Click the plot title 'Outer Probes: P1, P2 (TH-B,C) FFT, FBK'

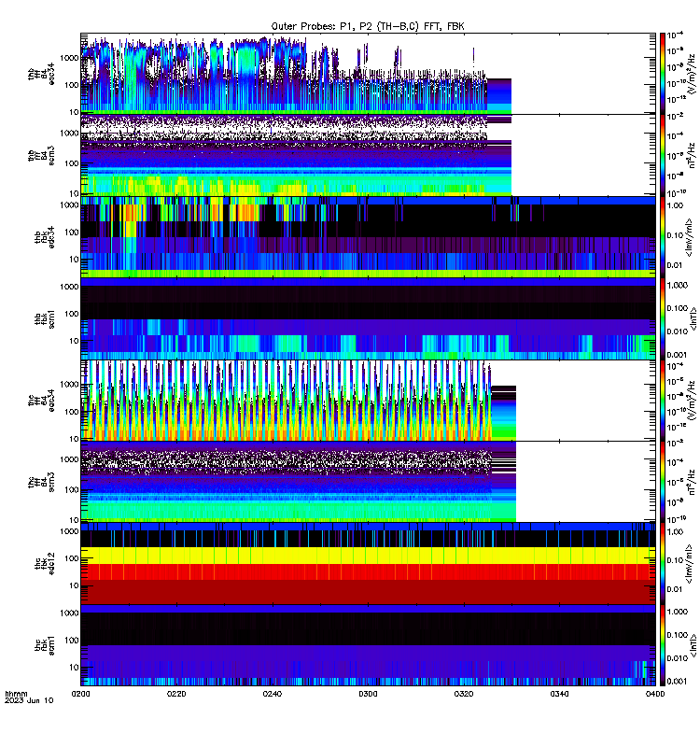coord(368,26)
